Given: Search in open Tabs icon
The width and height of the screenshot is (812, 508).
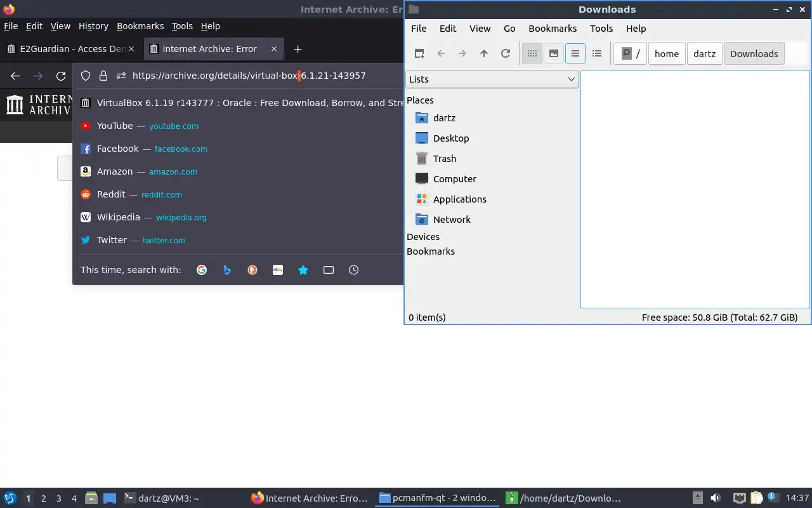Looking at the screenshot, I should point(329,270).
